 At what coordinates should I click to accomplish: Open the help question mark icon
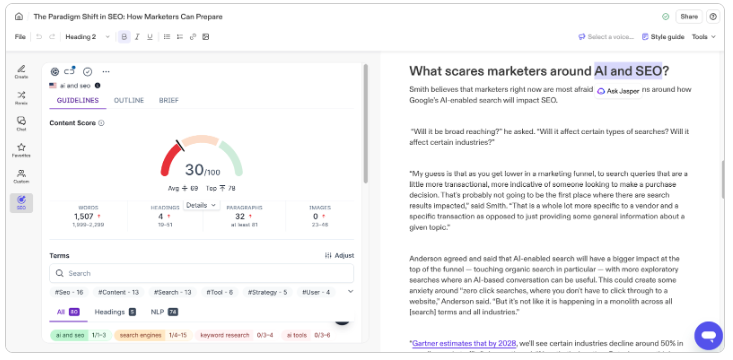[713, 16]
